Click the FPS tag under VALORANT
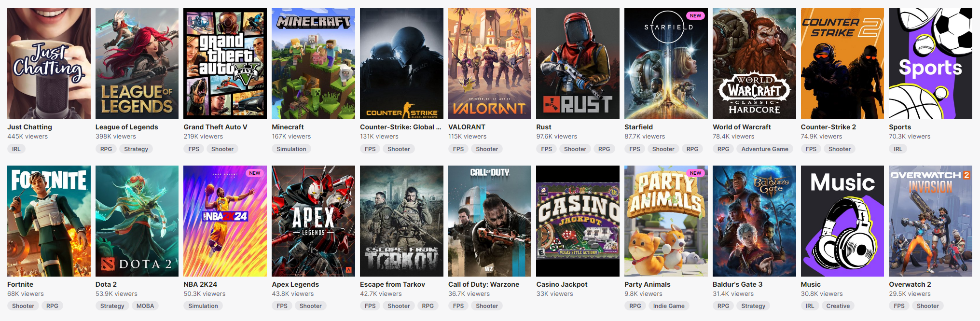Image resolution: width=980 pixels, height=321 pixels. tap(458, 149)
